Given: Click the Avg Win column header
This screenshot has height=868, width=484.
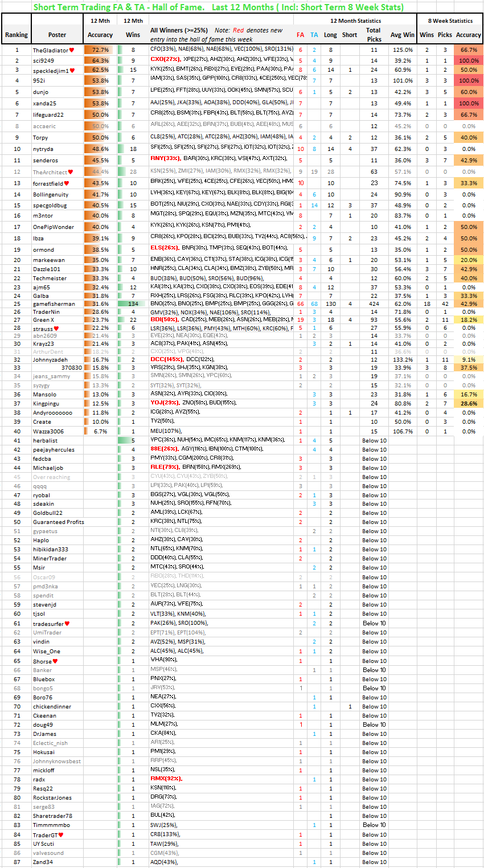Looking at the screenshot, I should click(x=403, y=35).
